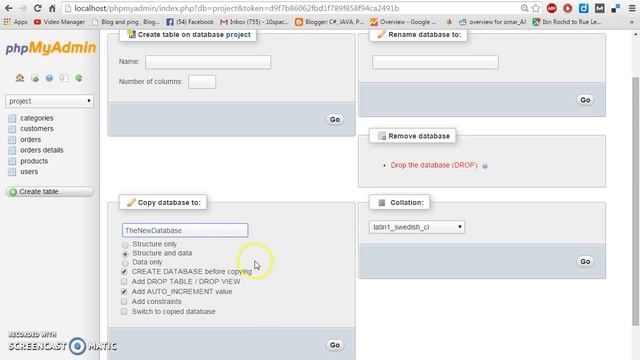Bookmark this page with the star icon

536,8
